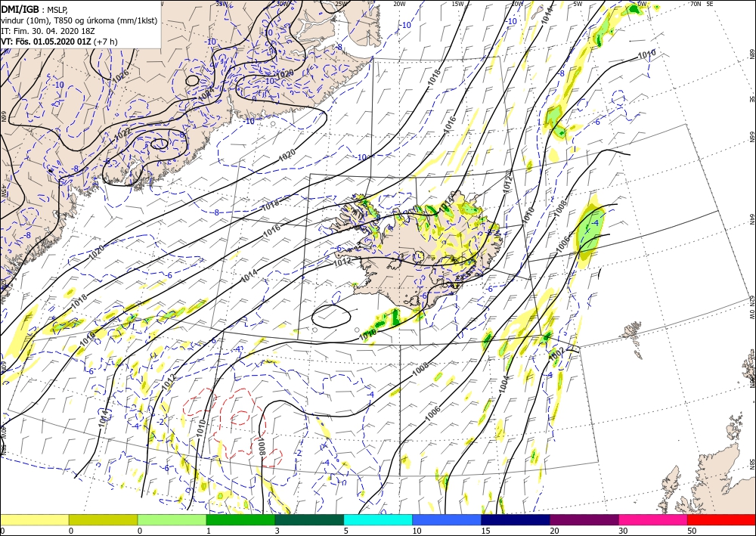Pick the light green legend color swatch
The width and height of the screenshot is (756, 536).
(172, 519)
